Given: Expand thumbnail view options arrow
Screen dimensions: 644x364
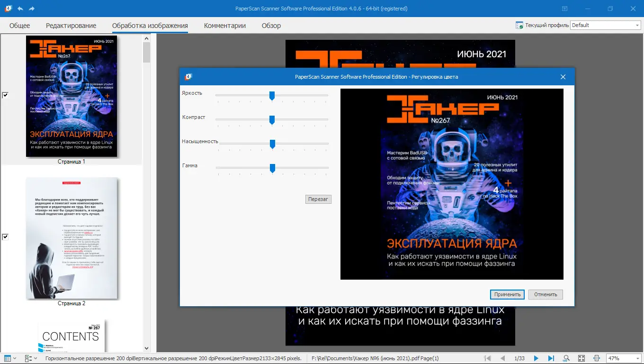Looking at the screenshot, I should (x=15, y=358).
